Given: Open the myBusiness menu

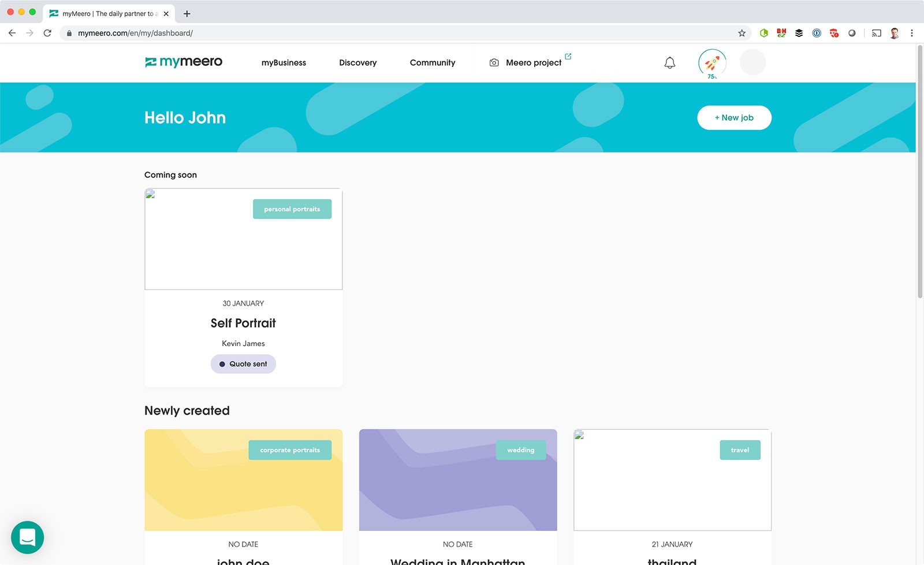Looking at the screenshot, I should (x=284, y=62).
